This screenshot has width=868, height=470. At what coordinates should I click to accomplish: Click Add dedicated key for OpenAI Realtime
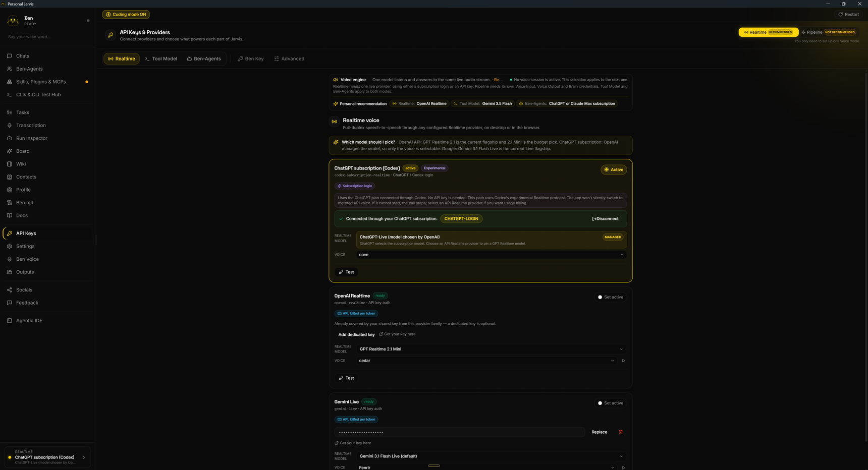point(356,334)
